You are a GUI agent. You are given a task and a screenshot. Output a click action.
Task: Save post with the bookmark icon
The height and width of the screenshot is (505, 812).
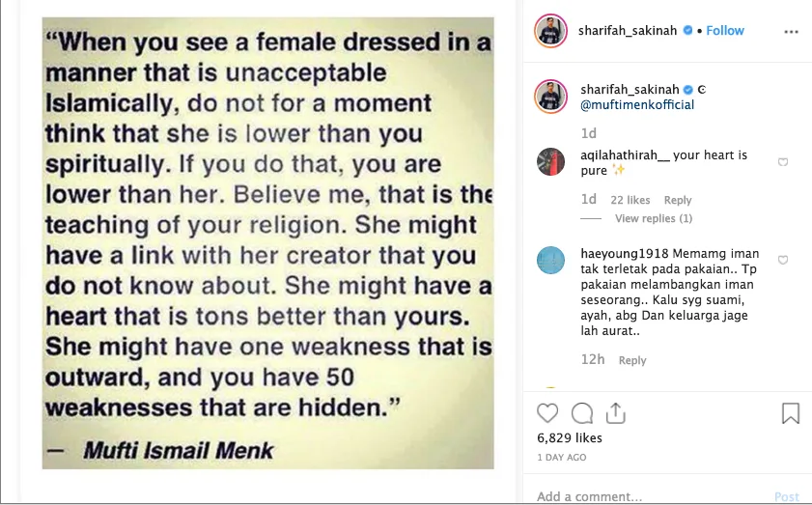tap(790, 414)
